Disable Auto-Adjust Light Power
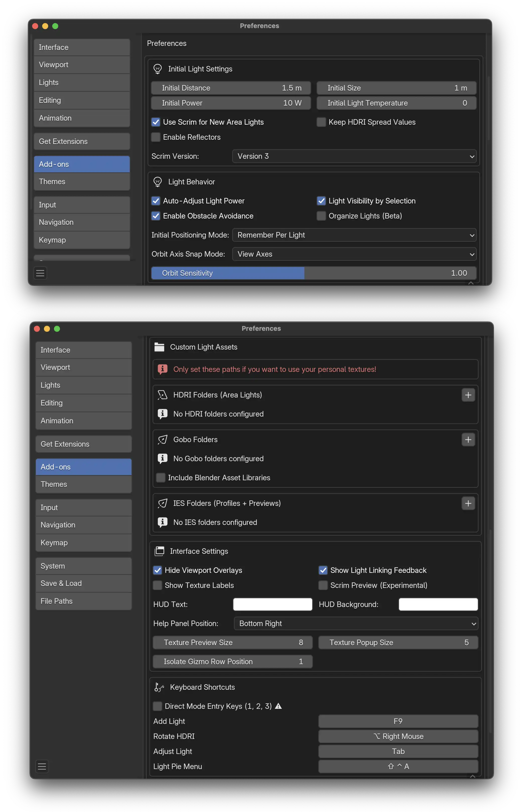520x812 pixels. click(x=156, y=201)
